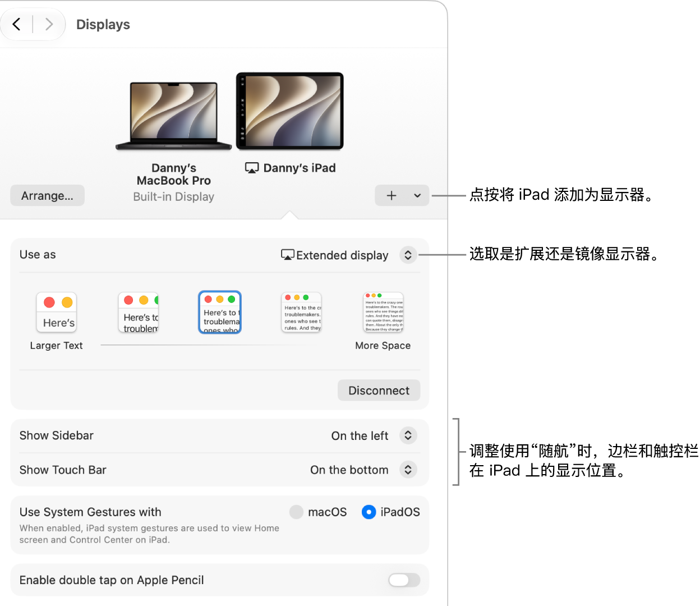Go back with the left chevron

coord(17,24)
